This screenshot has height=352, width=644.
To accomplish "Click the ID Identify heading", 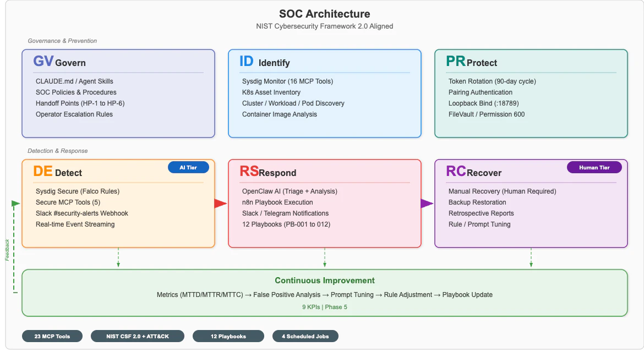I will (265, 62).
